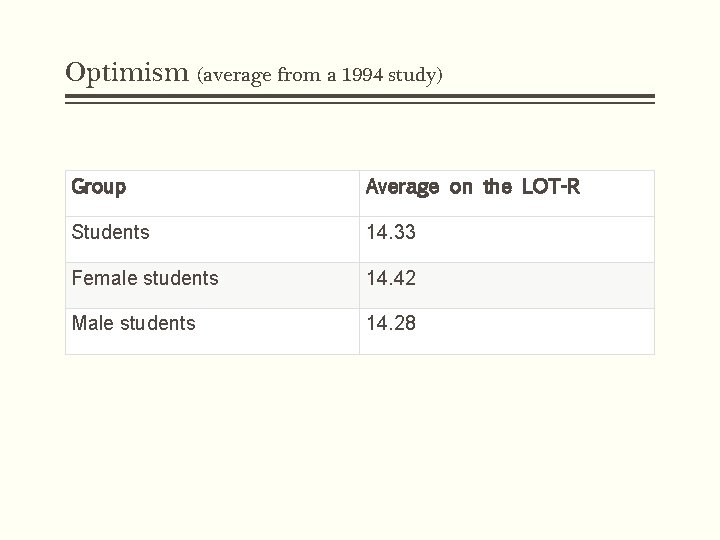The image size is (720, 540).
Task: Click the blank slide area below the table
Action: point(360,441)
